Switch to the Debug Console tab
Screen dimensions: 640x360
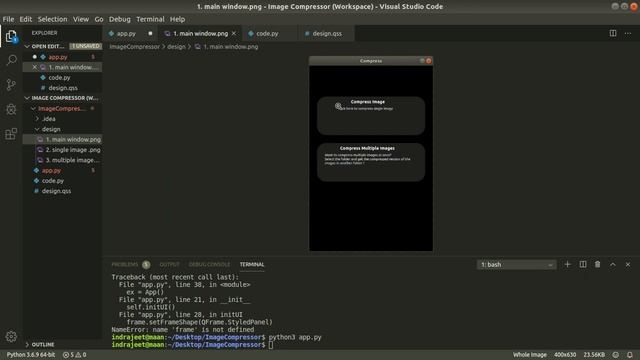pos(209,264)
